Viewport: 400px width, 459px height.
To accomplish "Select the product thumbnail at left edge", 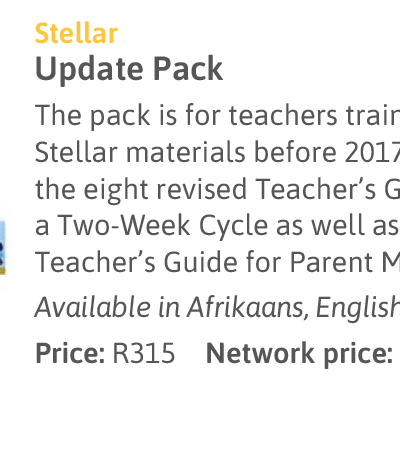I will coord(3,248).
